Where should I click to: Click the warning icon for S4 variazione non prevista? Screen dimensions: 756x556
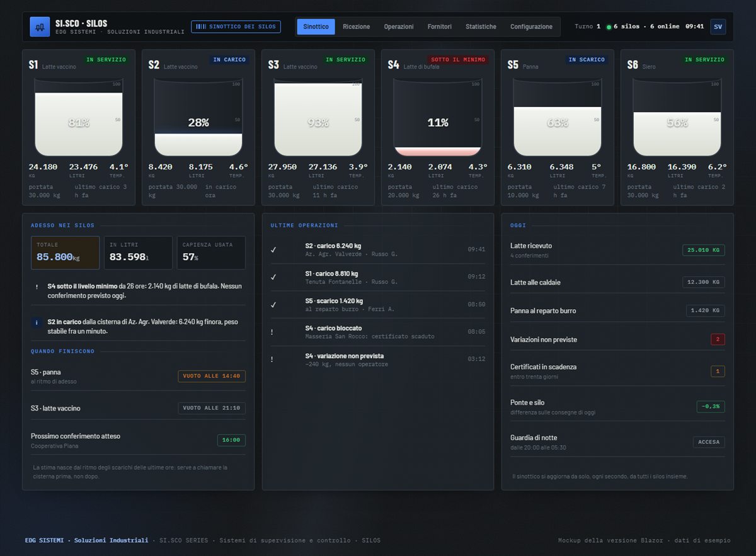pyautogui.click(x=272, y=360)
